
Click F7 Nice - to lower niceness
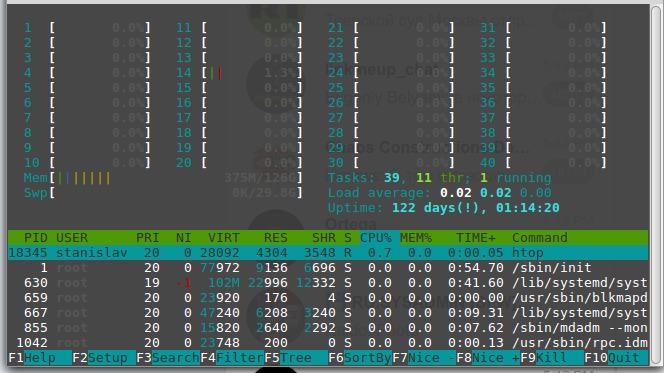tap(424, 358)
